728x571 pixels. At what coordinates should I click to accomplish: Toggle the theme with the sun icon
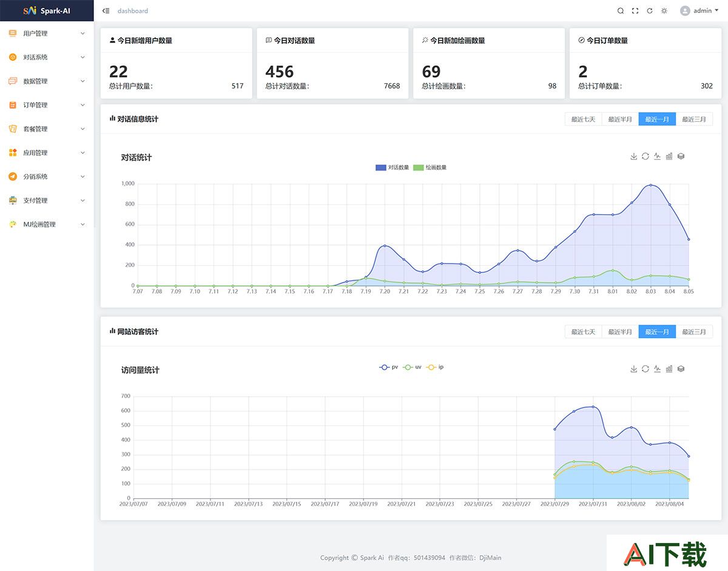pyautogui.click(x=664, y=11)
